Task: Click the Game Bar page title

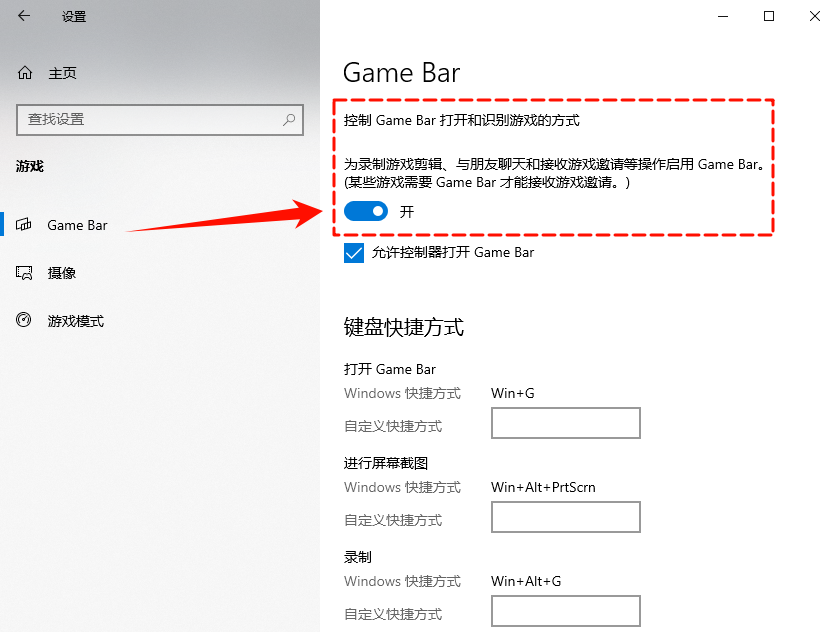Action: tap(401, 73)
